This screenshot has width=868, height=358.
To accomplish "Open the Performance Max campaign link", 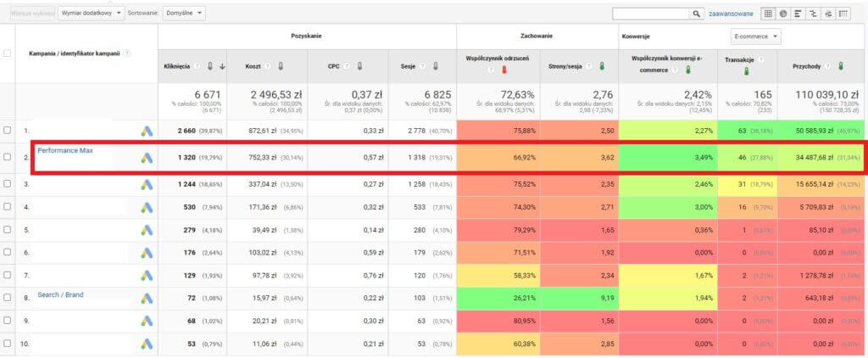I will tap(64, 150).
